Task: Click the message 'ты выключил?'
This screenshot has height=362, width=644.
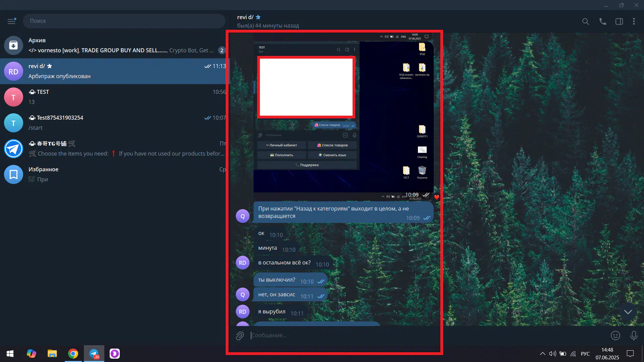Action: (x=290, y=280)
